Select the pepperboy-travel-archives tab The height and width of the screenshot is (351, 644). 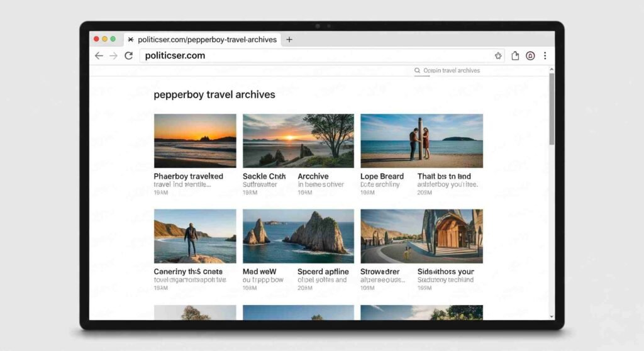201,39
